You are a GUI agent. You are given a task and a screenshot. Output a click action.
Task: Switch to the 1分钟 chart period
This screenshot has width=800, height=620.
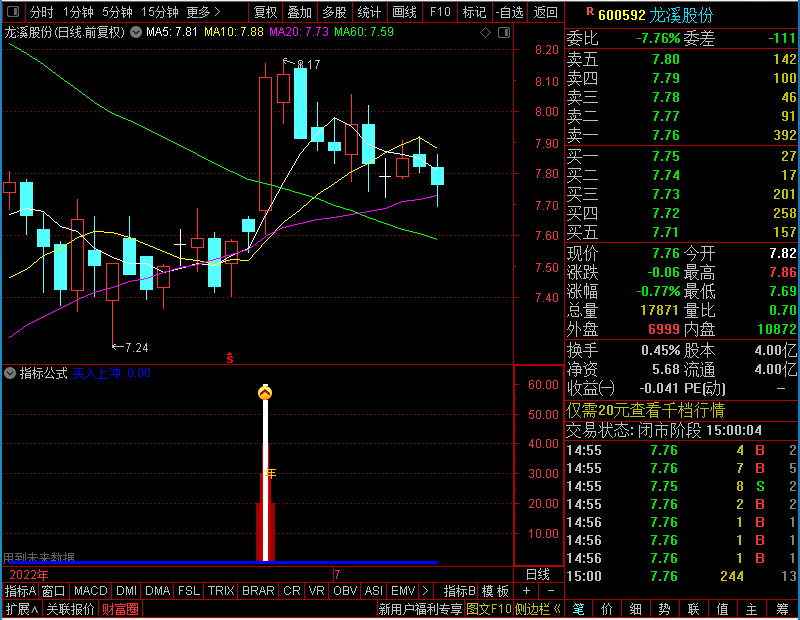pos(78,12)
